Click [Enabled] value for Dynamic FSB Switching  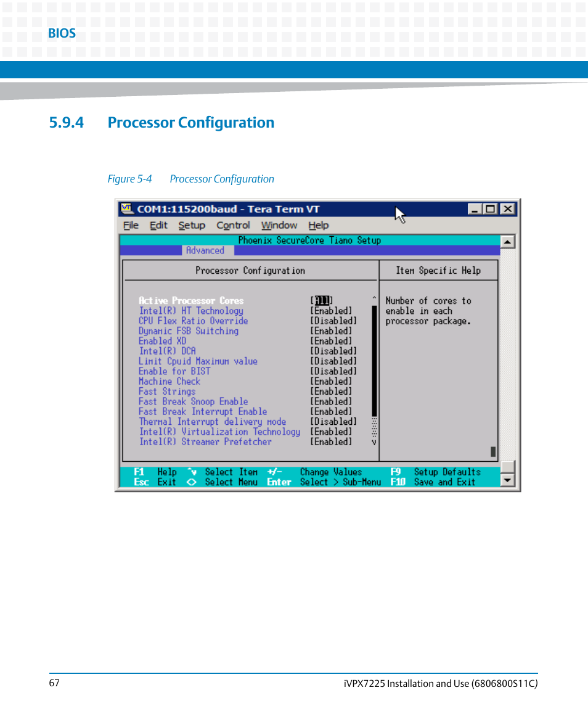(332, 331)
